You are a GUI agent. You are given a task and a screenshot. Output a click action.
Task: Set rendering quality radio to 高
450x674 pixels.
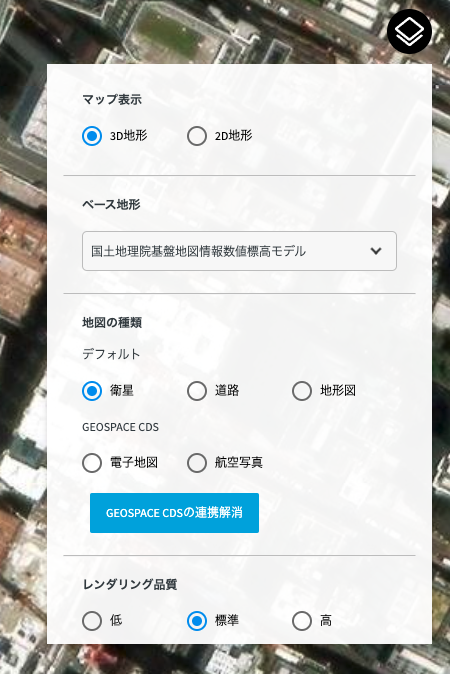tap(302, 621)
